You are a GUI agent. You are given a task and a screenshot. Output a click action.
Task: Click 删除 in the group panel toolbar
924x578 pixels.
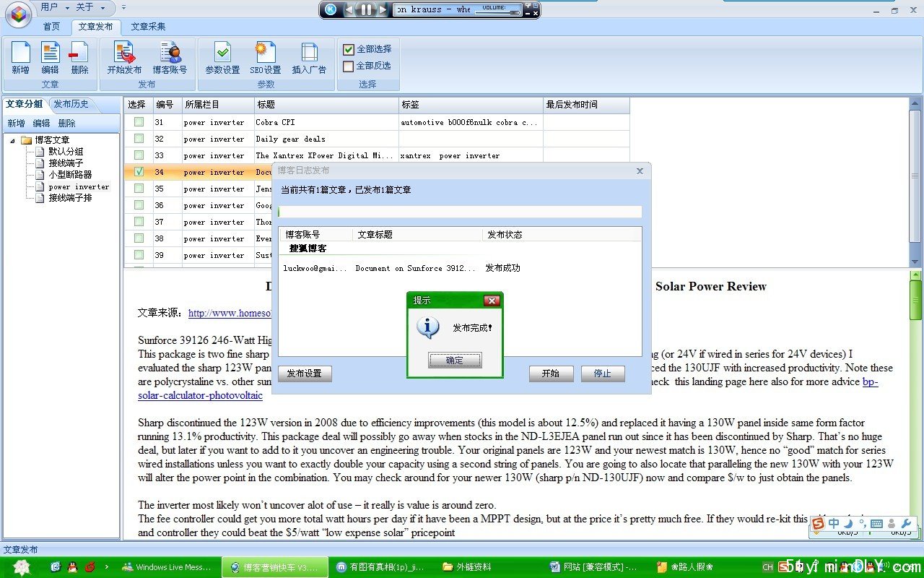click(x=66, y=124)
